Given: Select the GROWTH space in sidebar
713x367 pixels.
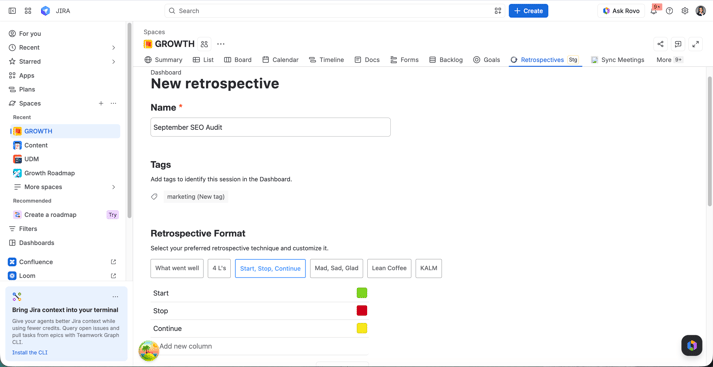Looking at the screenshot, I should coord(65,131).
